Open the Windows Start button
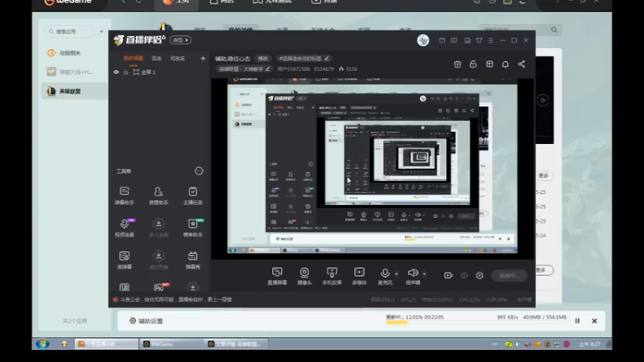This screenshot has width=644, height=362. (43, 344)
